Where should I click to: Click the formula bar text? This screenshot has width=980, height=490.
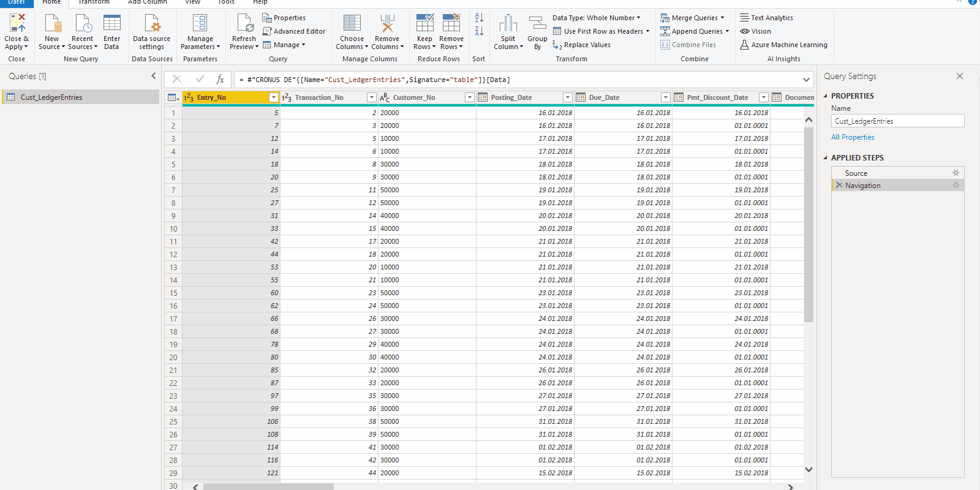(x=375, y=80)
